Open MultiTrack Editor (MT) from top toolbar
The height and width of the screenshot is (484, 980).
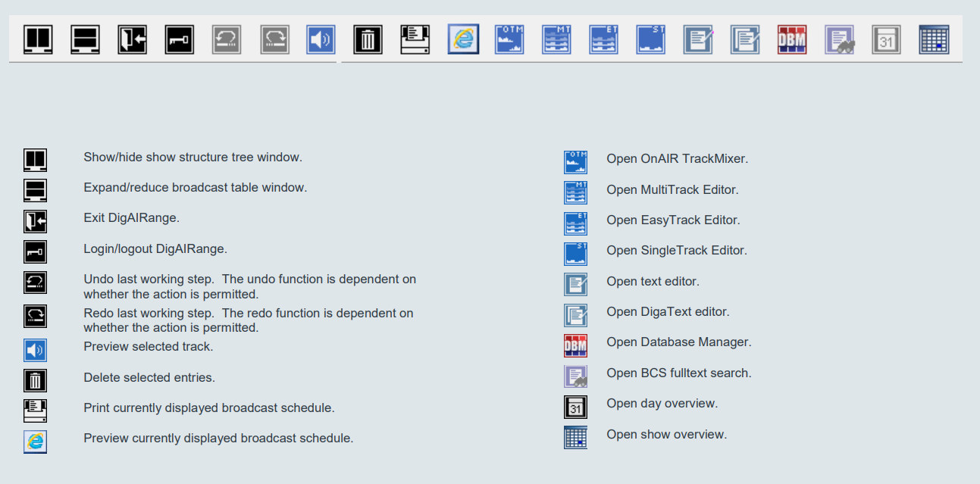tap(556, 39)
